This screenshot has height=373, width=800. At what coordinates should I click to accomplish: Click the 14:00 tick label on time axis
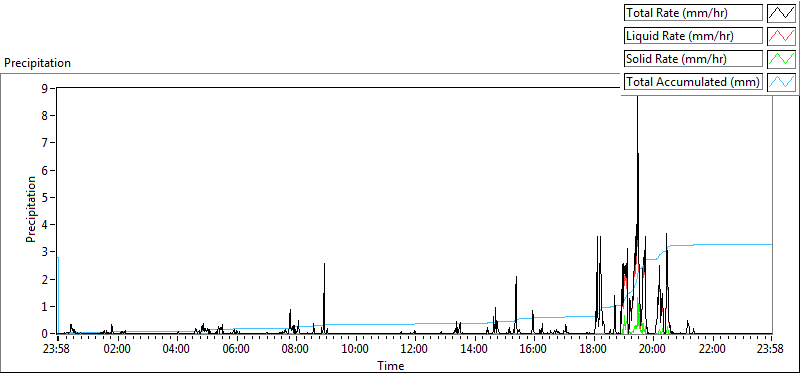point(474,350)
